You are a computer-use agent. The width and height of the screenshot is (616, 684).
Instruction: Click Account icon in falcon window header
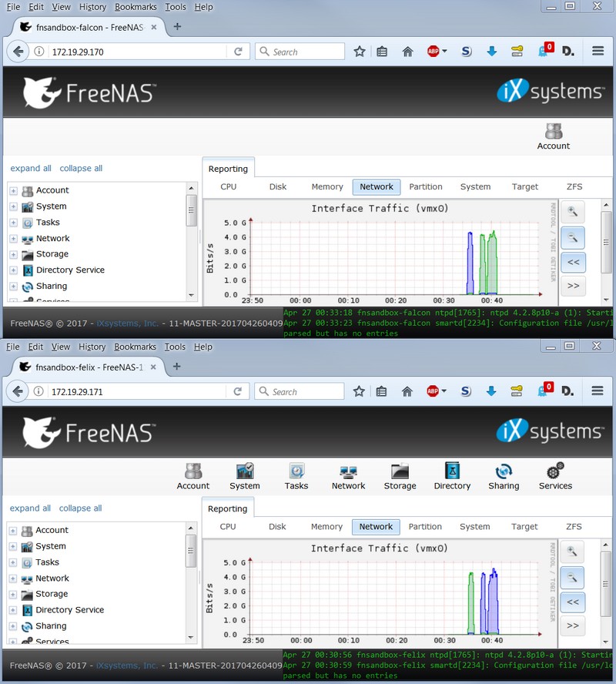click(x=553, y=136)
